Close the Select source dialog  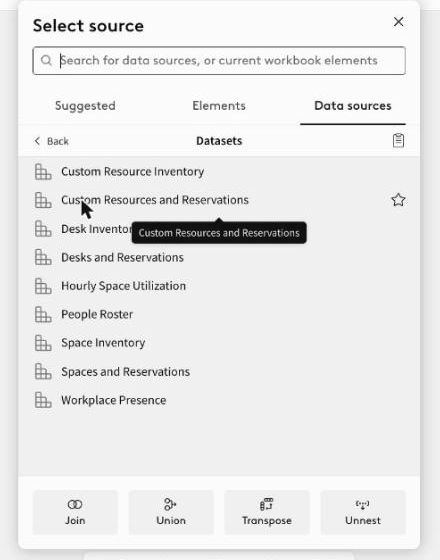(x=398, y=22)
